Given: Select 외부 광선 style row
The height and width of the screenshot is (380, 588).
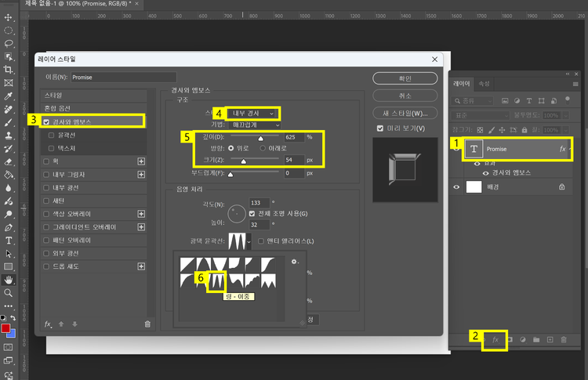Looking at the screenshot, I should 93,253.
